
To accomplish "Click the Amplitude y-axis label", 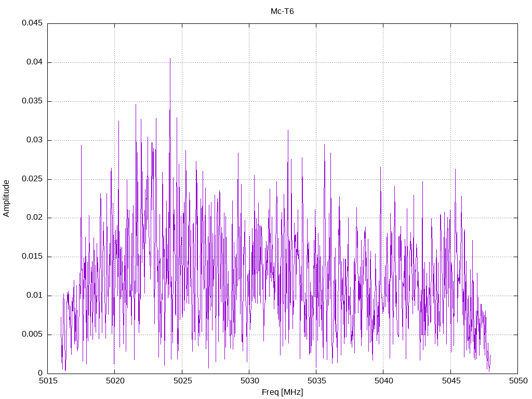I will (7, 198).
